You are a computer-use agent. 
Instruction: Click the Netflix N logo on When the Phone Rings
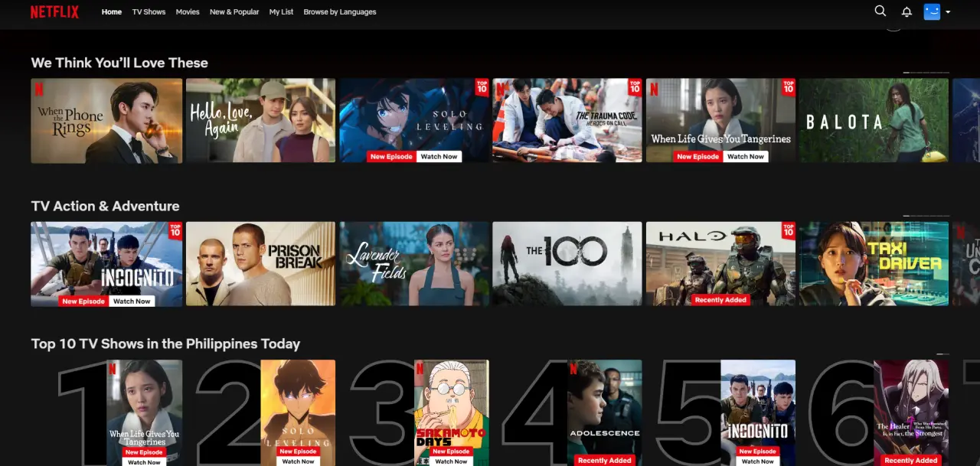coord(39,90)
